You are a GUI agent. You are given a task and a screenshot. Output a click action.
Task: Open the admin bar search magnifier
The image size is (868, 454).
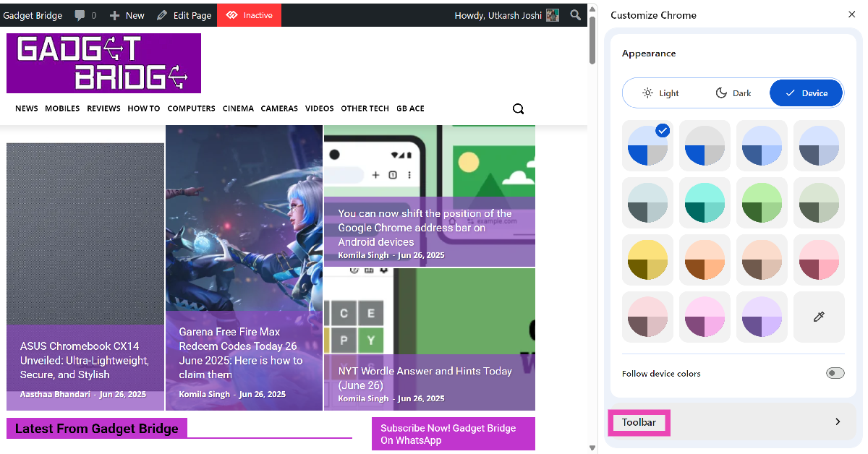[x=575, y=15]
